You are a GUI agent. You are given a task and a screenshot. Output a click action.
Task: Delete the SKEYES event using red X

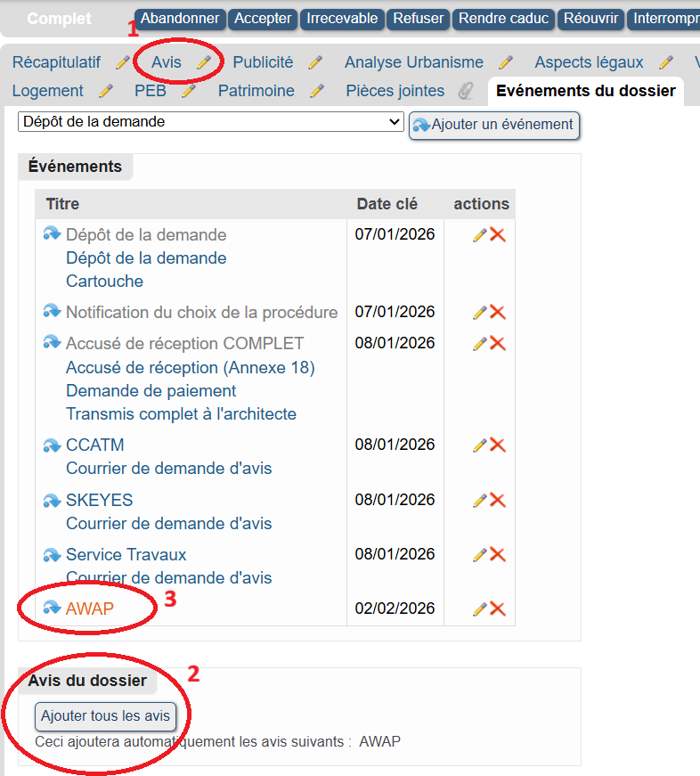pos(498,501)
